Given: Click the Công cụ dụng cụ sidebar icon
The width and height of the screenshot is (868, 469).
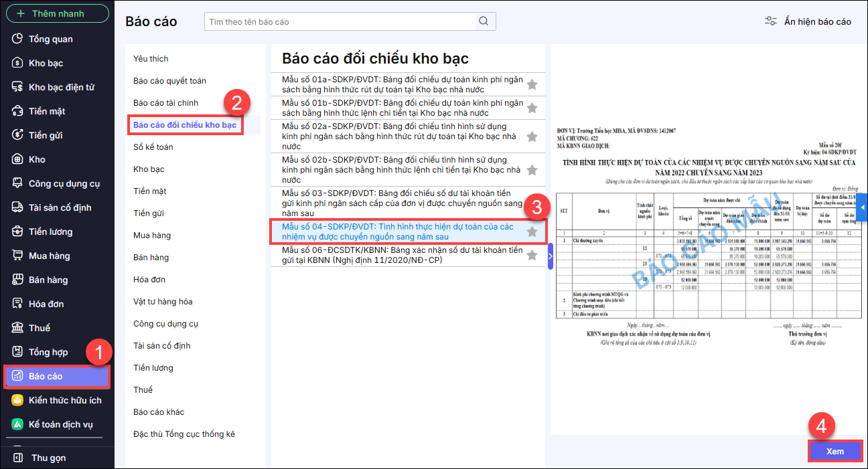Looking at the screenshot, I should point(18,183).
